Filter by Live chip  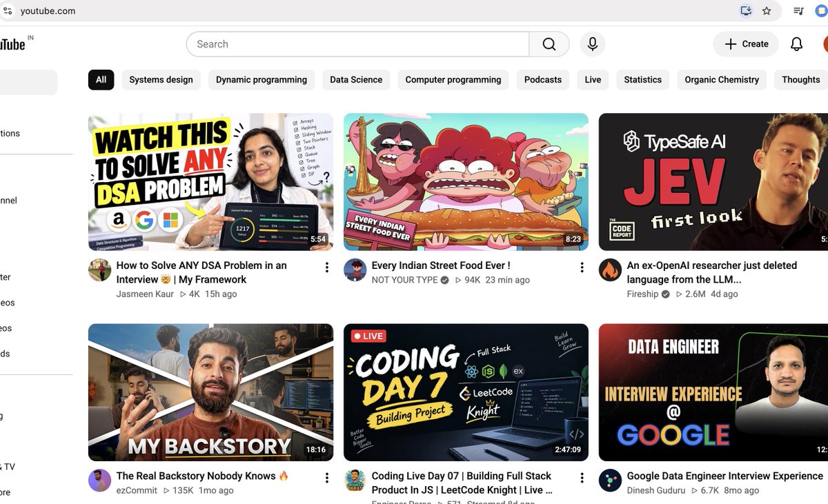(x=593, y=80)
